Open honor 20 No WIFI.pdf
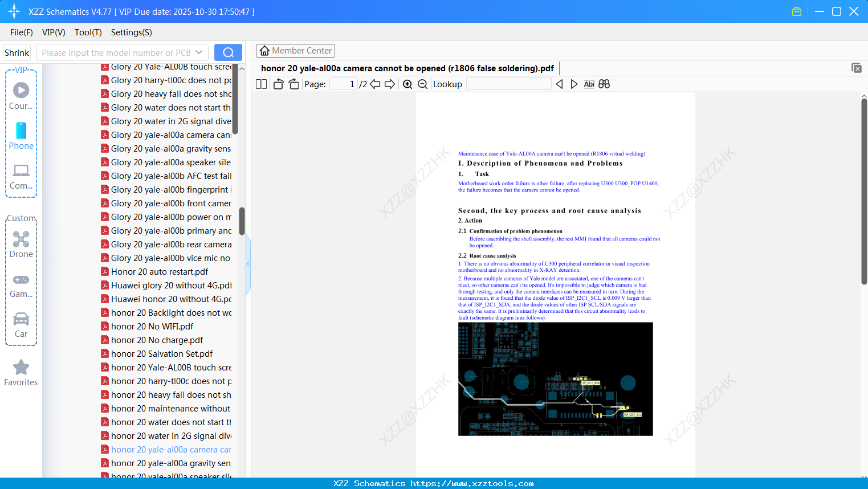 point(152,326)
